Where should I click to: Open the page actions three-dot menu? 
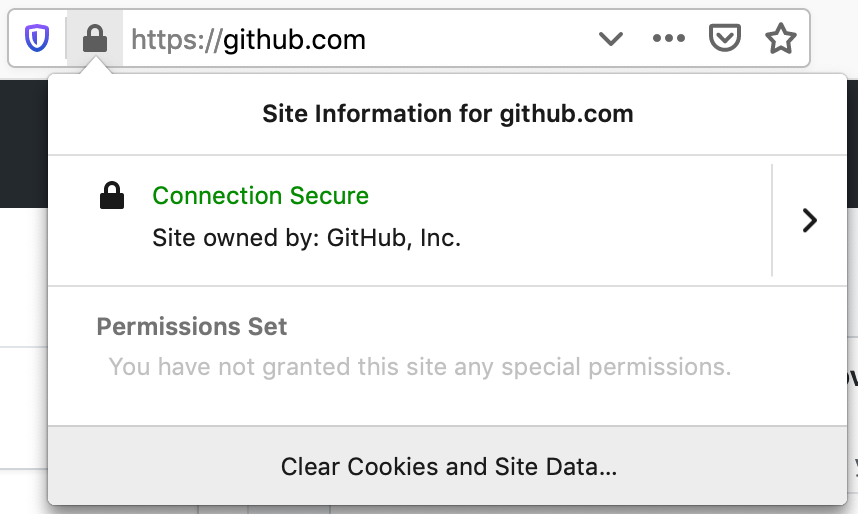pyautogui.click(x=668, y=39)
